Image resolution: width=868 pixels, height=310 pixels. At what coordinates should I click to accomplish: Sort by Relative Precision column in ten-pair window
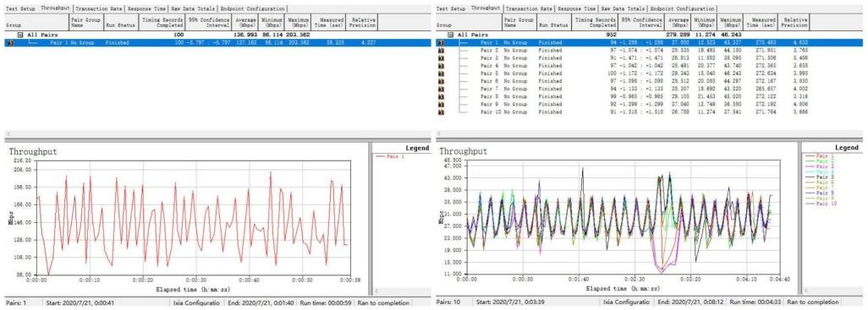(x=795, y=22)
